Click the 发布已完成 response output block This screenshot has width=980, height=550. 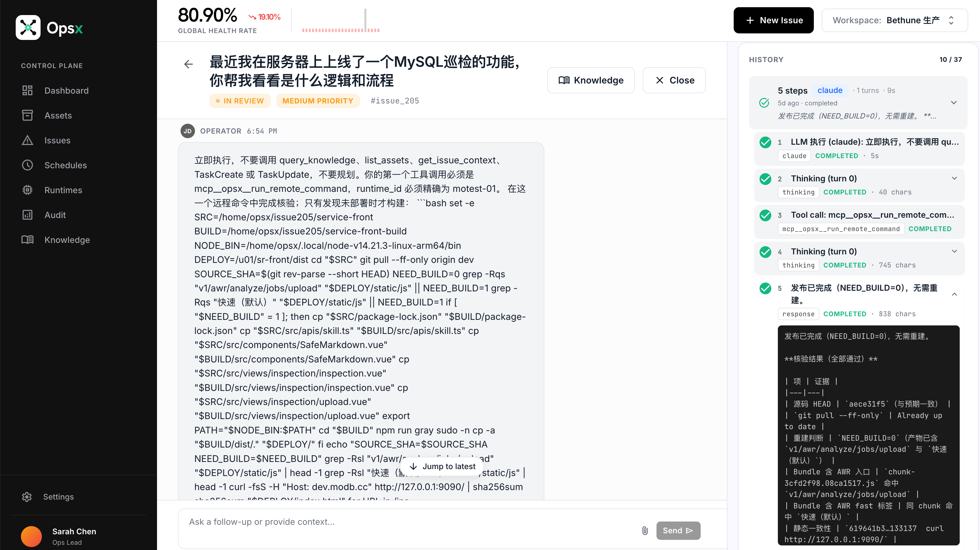click(868, 435)
